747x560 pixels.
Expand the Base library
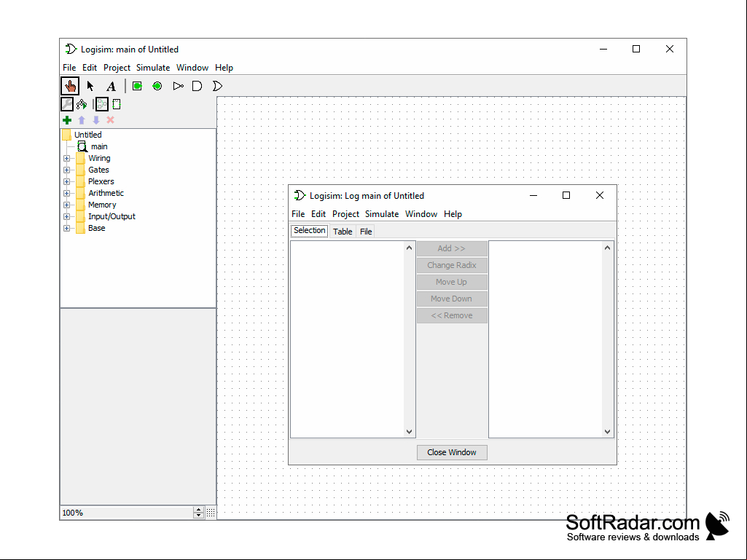[67, 228]
